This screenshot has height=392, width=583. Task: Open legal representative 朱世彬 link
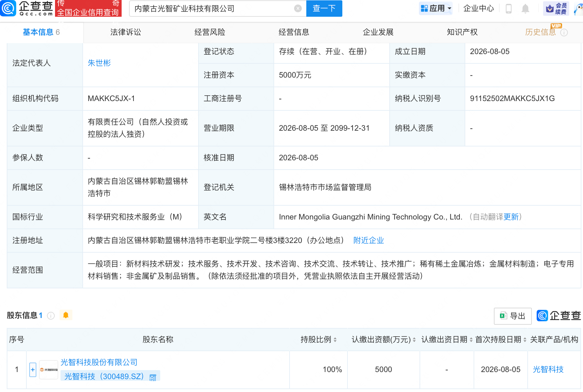click(99, 63)
